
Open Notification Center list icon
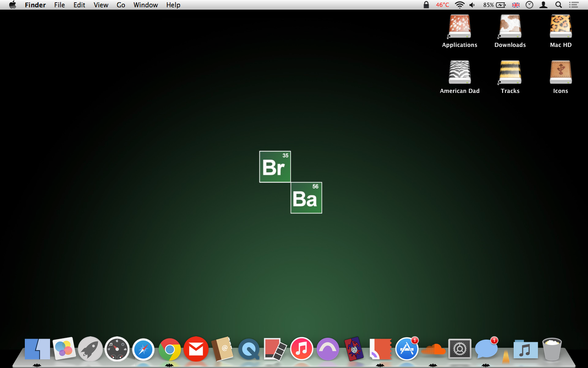573,5
